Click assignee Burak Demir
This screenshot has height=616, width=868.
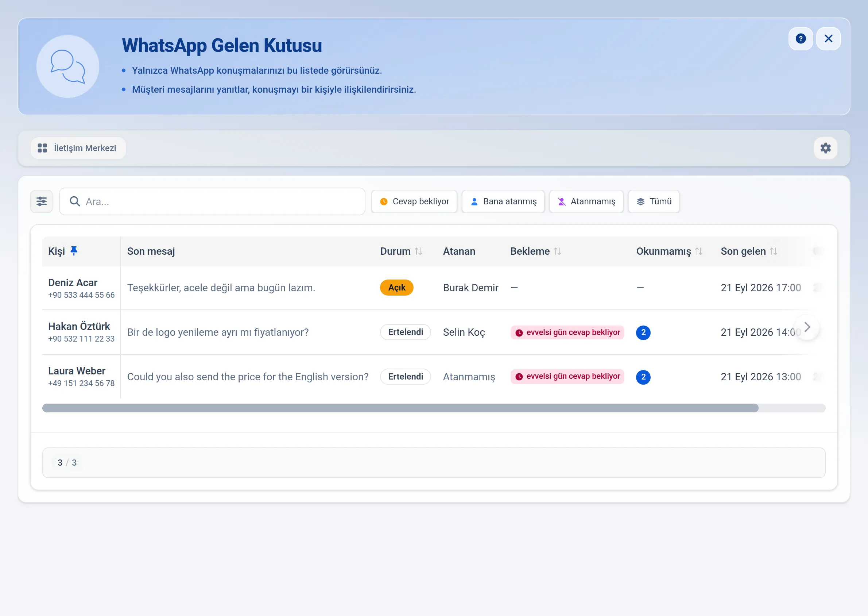click(470, 288)
